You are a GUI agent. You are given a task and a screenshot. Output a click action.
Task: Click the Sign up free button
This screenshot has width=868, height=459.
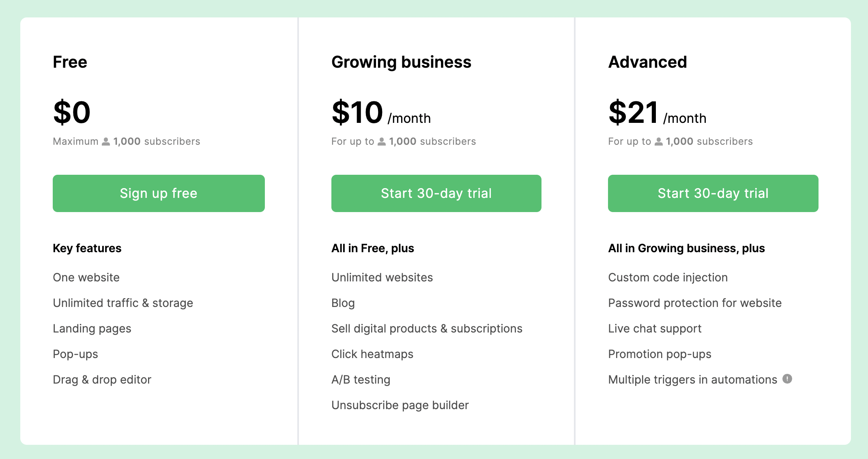pyautogui.click(x=158, y=193)
